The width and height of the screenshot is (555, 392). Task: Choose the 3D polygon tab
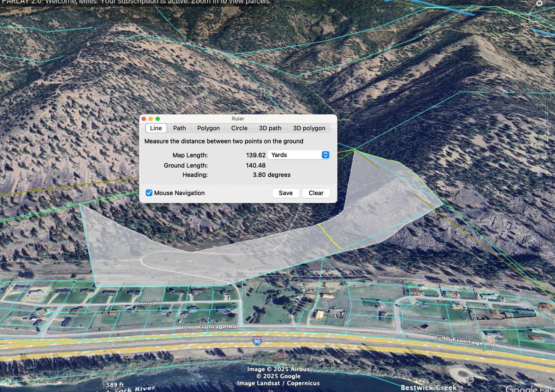tap(309, 128)
